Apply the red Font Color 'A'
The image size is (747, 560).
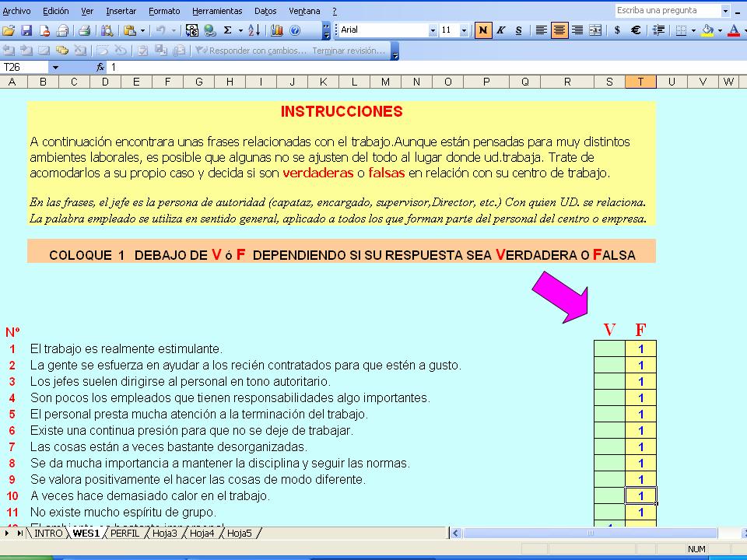734,30
